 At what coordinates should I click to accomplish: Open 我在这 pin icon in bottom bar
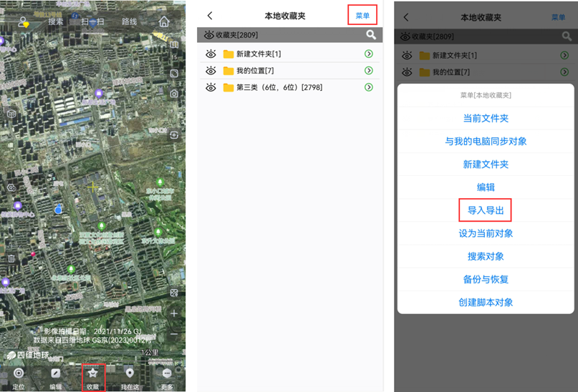tap(130, 374)
